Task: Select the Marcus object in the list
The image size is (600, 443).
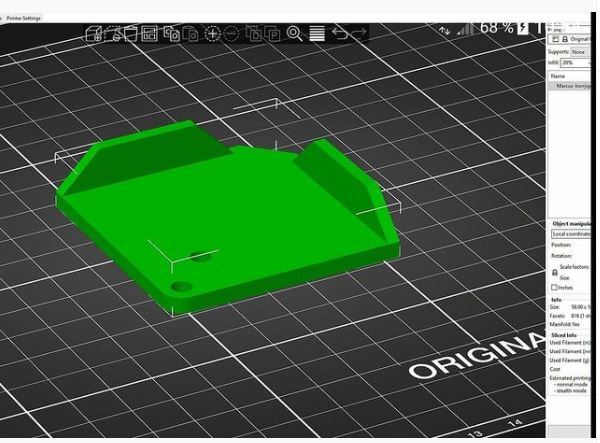Action: (575, 87)
